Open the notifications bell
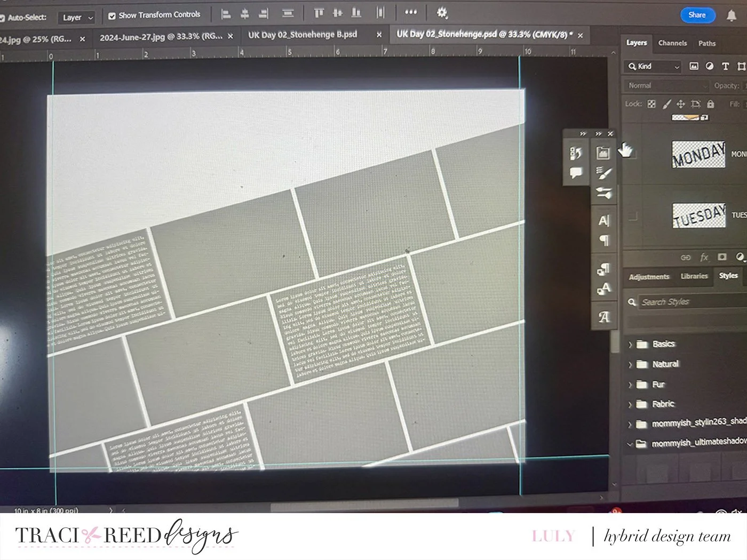747x560 pixels. (x=731, y=15)
